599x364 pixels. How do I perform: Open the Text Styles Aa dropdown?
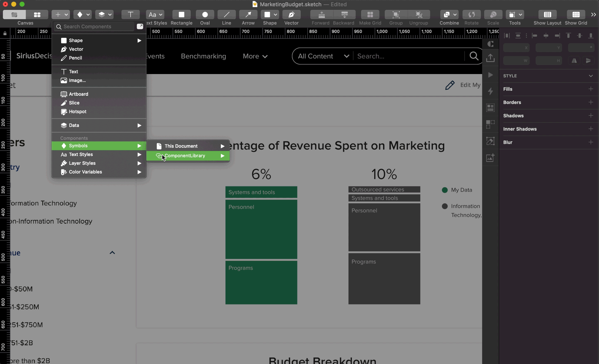click(155, 15)
